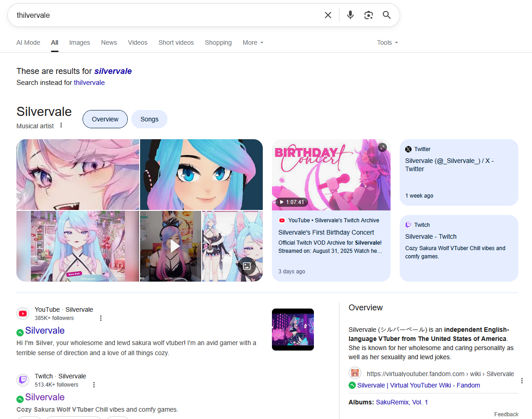The width and height of the screenshot is (532, 419).
Task: Click the Overview panel heading
Action: click(365, 308)
